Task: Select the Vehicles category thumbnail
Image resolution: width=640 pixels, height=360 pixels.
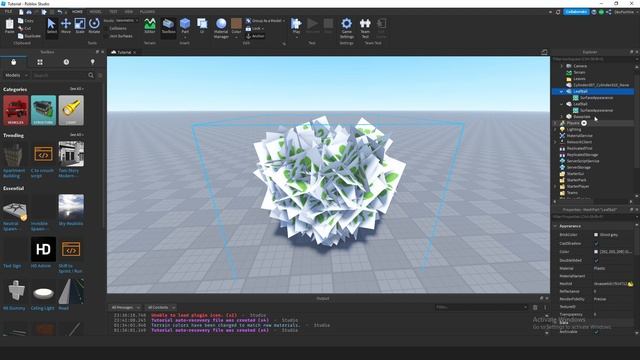Action: [16, 110]
